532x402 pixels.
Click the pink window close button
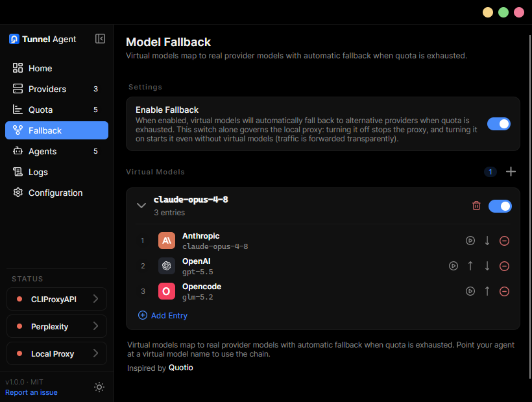[519, 12]
